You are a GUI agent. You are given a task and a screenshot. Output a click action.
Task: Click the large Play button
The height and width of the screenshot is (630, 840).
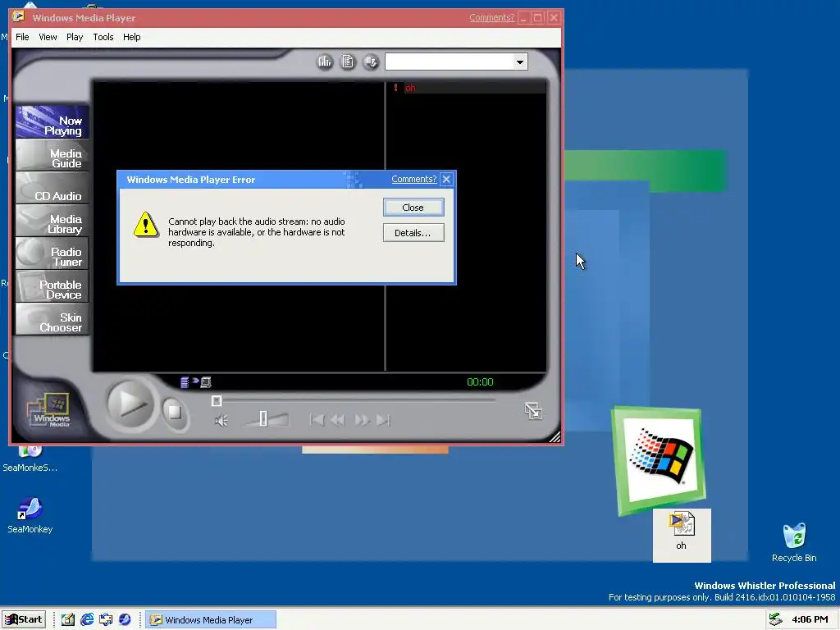[x=130, y=404]
